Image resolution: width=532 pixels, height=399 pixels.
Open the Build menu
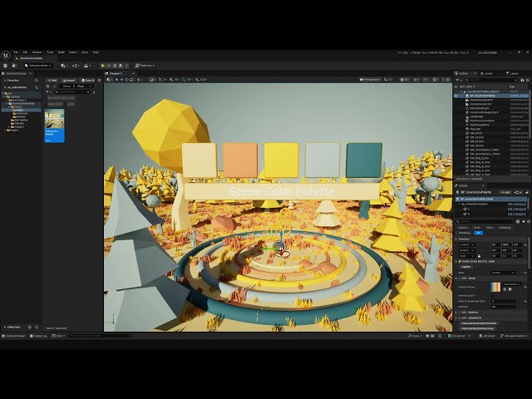tap(62, 52)
